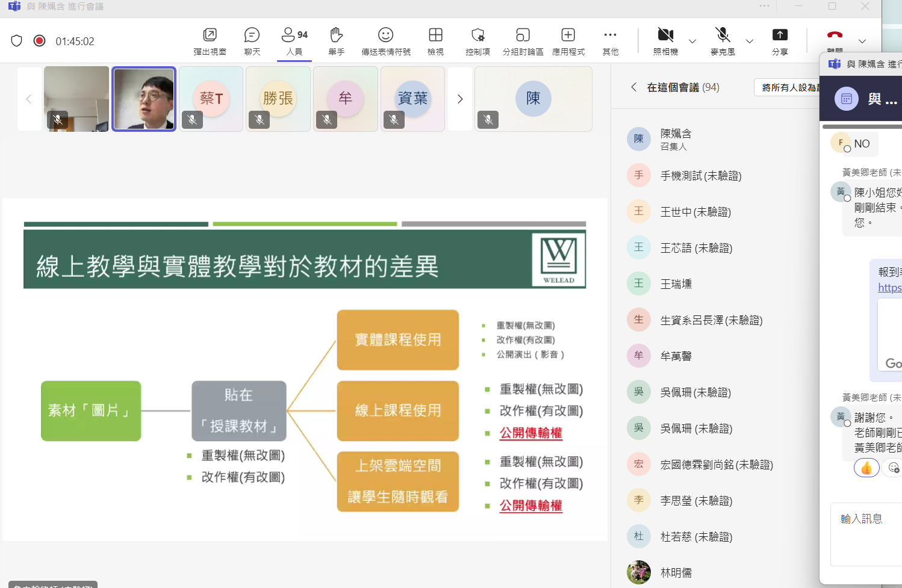902x588 pixels.
Task: Select the speaking participant's video thumbnail
Action: [144, 99]
